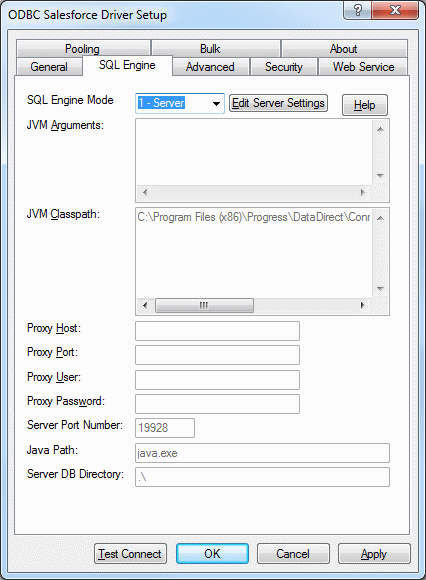Click the Test Connect button
The image size is (426, 580).
pyautogui.click(x=130, y=554)
